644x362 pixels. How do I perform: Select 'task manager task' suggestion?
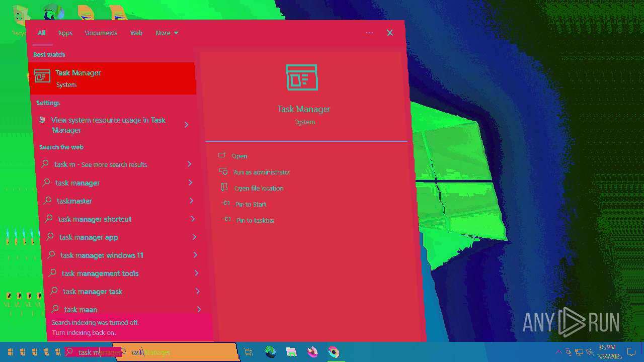click(x=93, y=292)
